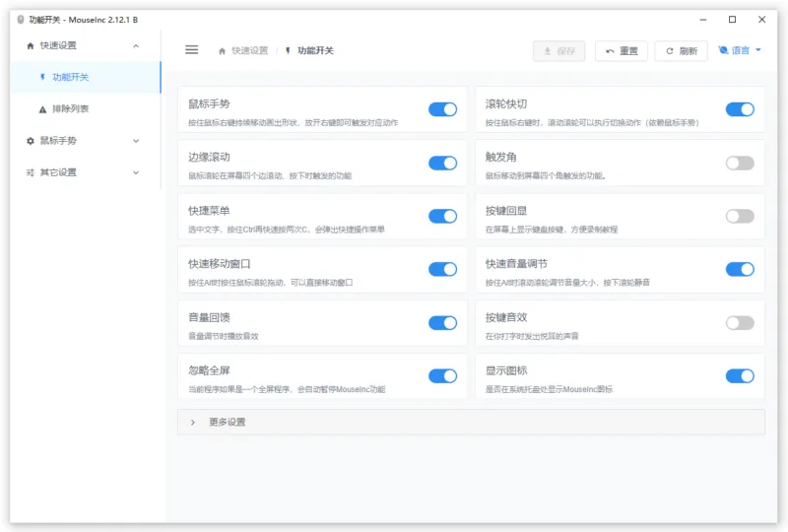Click sliders icon beside 其它设置
The image size is (788, 532).
31,172
